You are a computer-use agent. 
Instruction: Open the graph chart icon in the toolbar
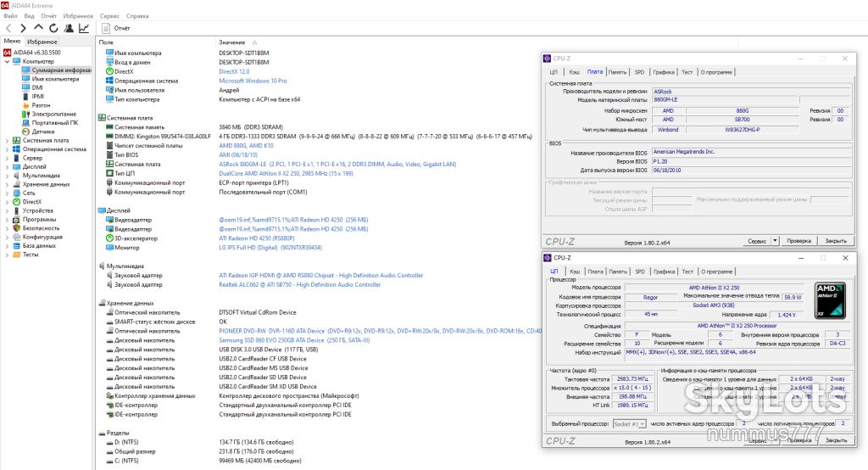pyautogui.click(x=84, y=28)
